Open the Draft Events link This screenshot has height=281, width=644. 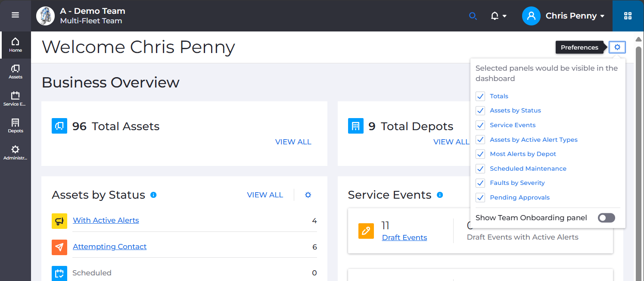[x=404, y=237]
